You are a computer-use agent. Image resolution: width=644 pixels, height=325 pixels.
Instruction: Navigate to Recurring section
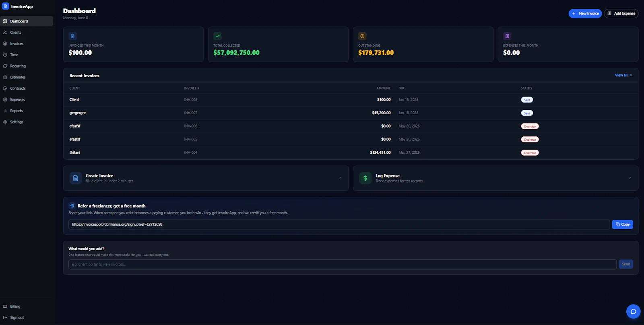[27, 66]
